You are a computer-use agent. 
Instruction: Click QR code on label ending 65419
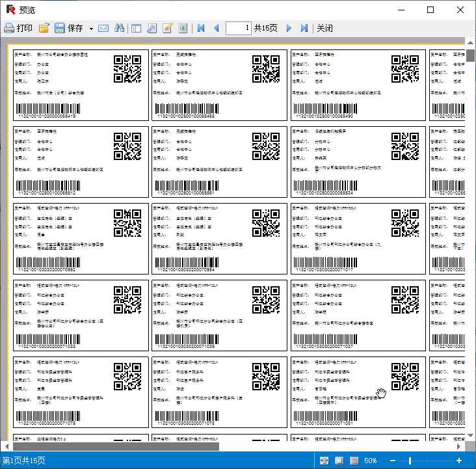pyautogui.click(x=127, y=69)
